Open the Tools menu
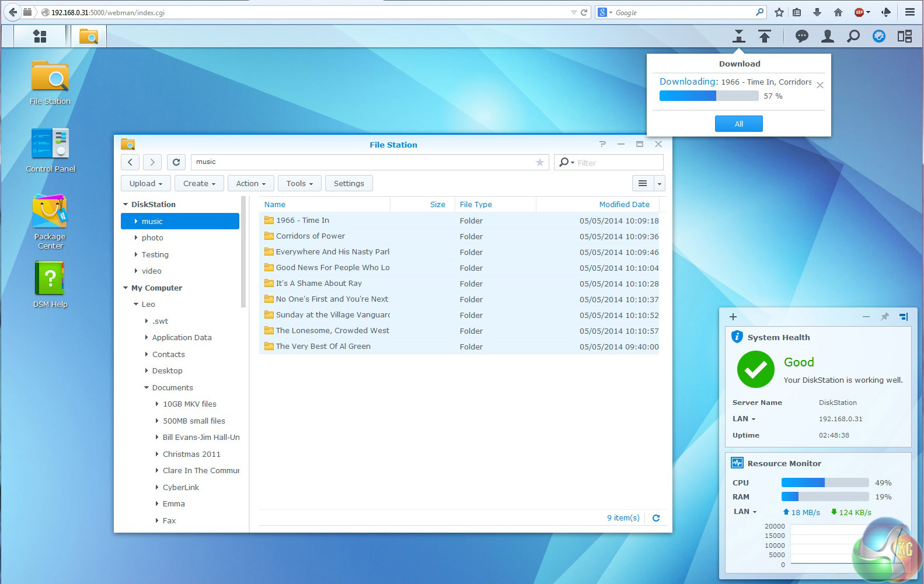 coord(299,184)
